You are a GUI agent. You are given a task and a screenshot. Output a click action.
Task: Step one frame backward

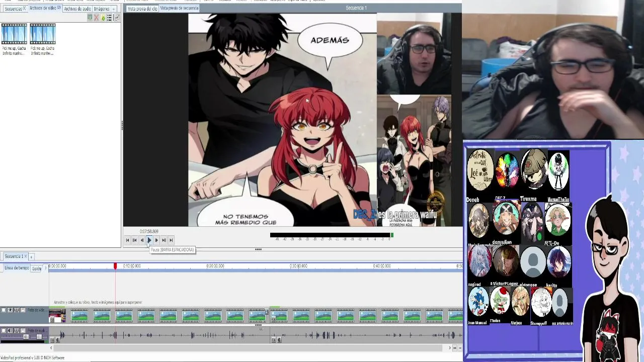[x=142, y=240]
